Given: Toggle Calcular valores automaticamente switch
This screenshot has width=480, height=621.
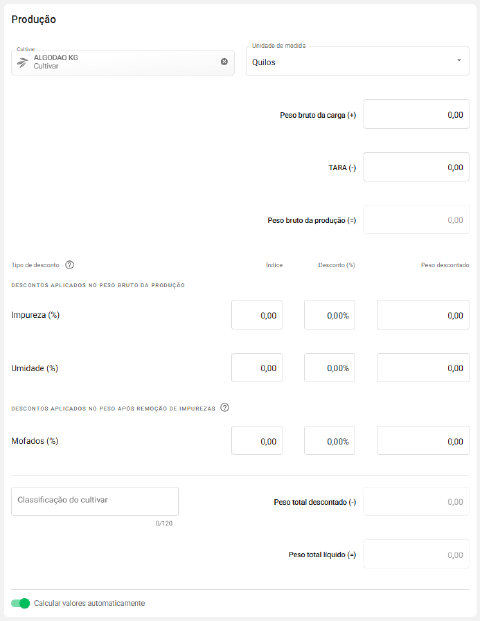Looking at the screenshot, I should tap(21, 603).
